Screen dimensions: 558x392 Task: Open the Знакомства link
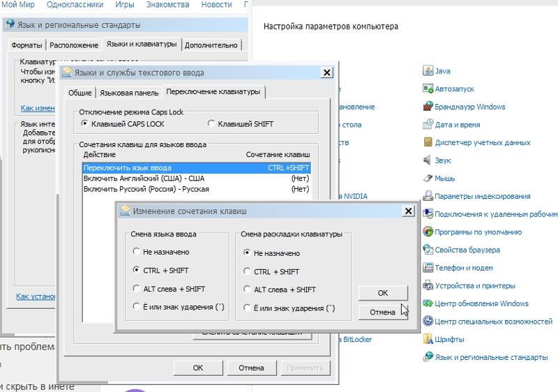pyautogui.click(x=167, y=5)
